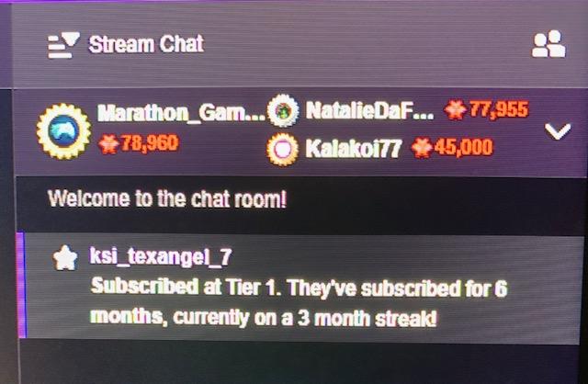Click the Stream Chat header title
Screen dimensions: 588x384
coord(146,44)
